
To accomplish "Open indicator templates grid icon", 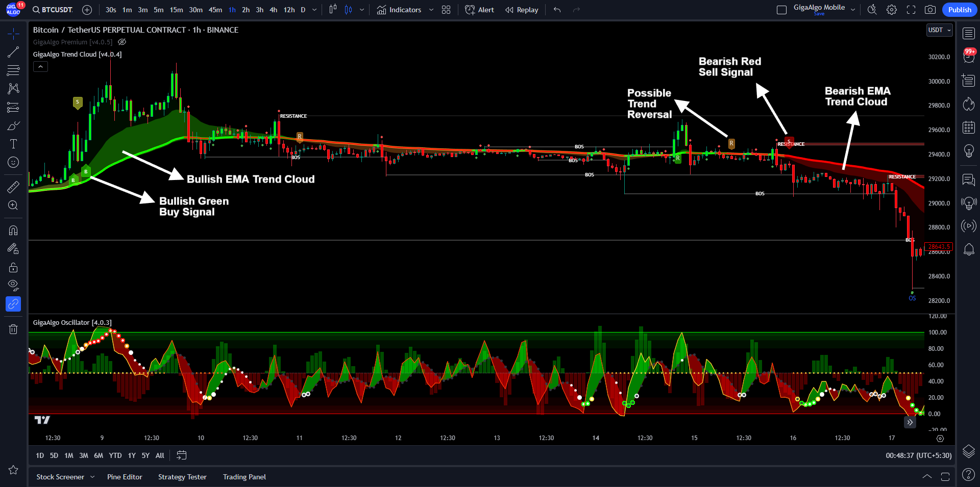I will pos(446,10).
